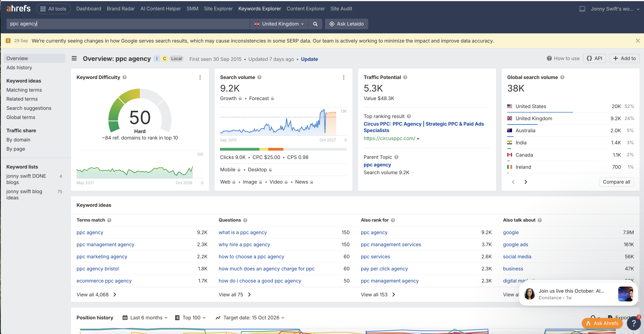
Task: Select Matching terms in the sidebar
Action: click(24, 90)
